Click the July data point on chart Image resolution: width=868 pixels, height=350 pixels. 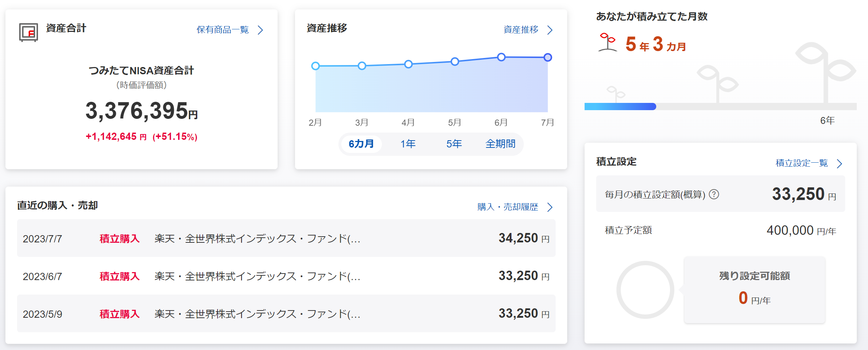pos(548,57)
